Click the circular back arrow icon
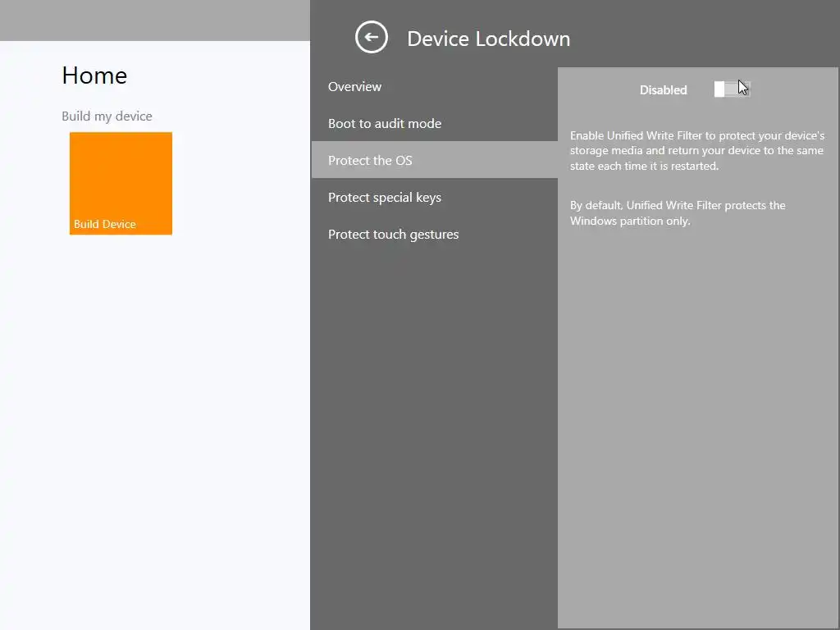 pos(371,38)
